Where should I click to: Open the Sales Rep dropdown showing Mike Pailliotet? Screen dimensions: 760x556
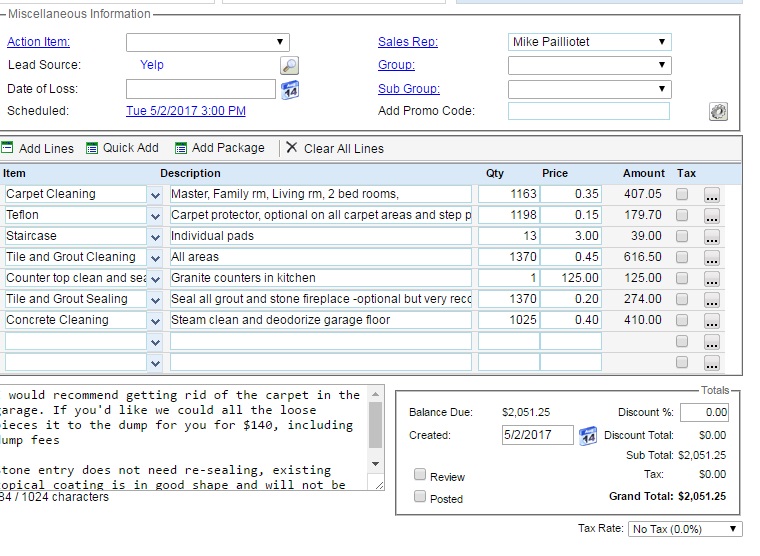pyautogui.click(x=589, y=42)
